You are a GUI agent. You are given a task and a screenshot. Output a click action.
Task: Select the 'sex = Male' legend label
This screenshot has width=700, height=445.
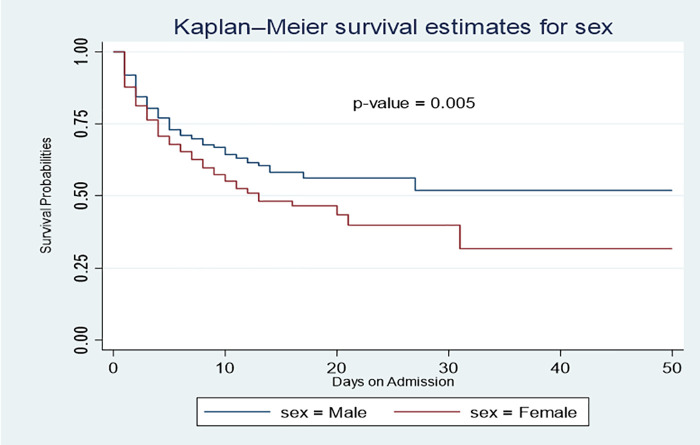pyautogui.click(x=324, y=412)
